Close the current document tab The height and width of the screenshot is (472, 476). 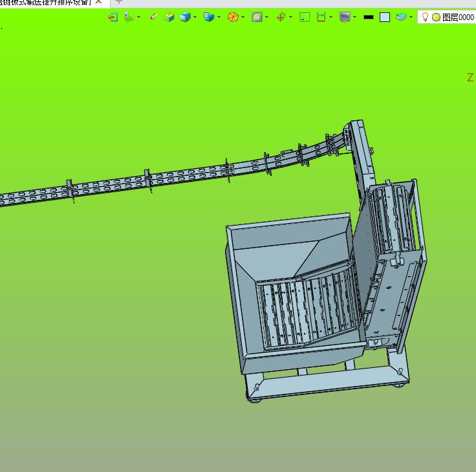pyautogui.click(x=98, y=2)
